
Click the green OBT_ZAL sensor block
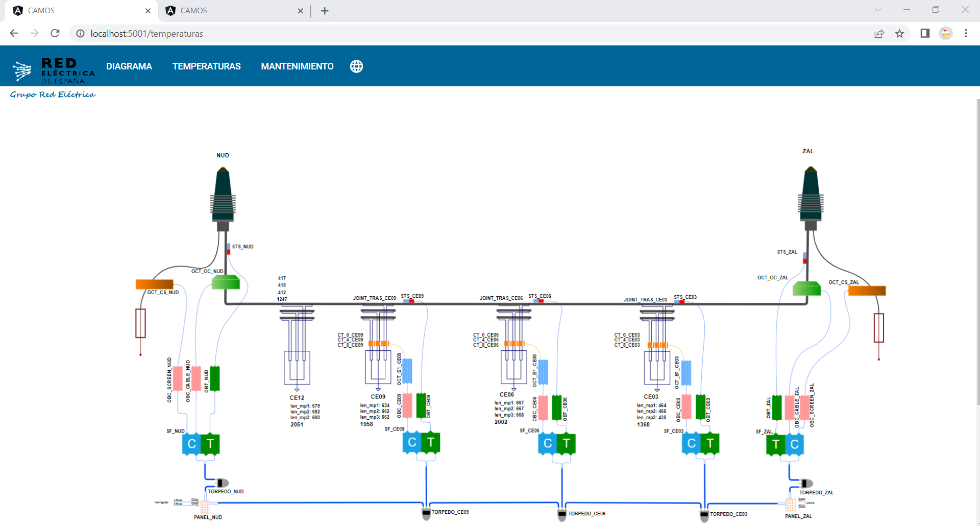coord(776,408)
